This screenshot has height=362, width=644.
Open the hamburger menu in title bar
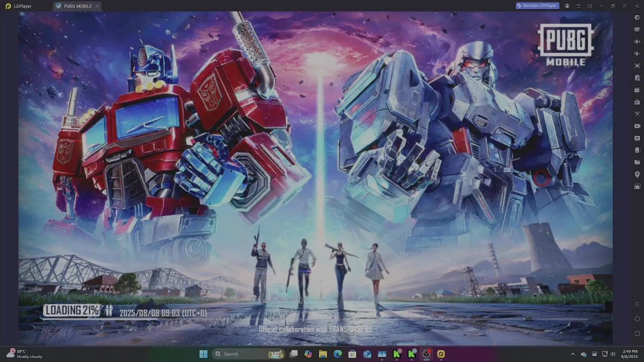pyautogui.click(x=579, y=6)
